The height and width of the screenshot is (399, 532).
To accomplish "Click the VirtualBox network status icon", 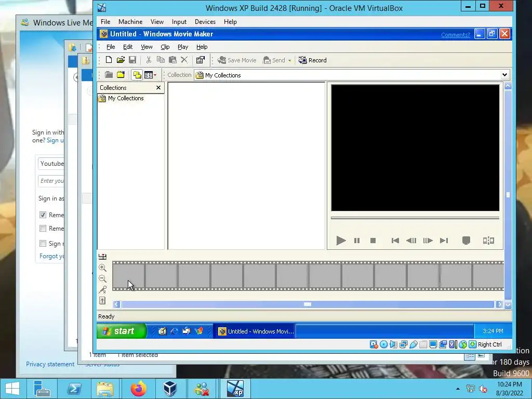I will pyautogui.click(x=403, y=345).
